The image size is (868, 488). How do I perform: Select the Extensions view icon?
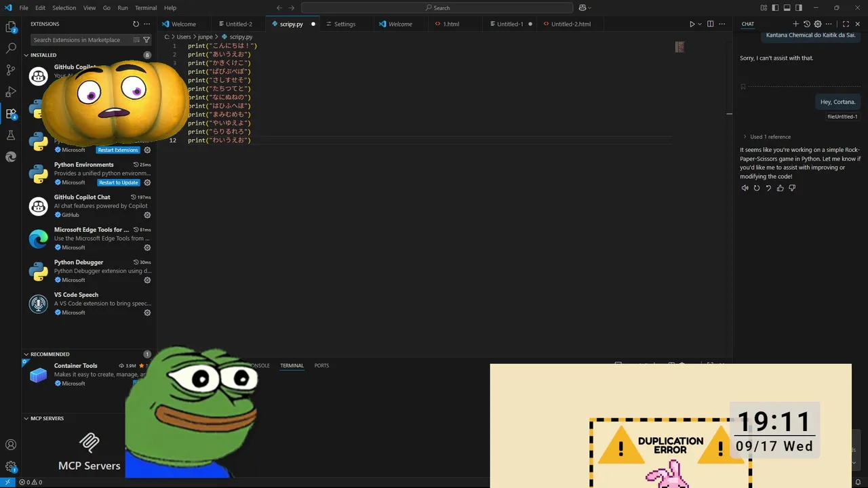[x=11, y=113]
